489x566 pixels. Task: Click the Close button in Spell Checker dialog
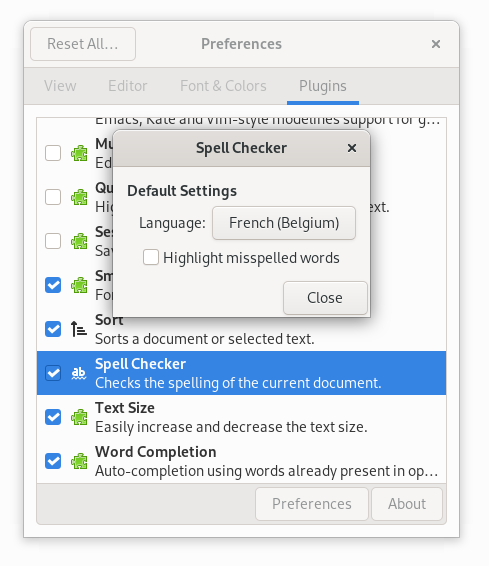click(325, 298)
